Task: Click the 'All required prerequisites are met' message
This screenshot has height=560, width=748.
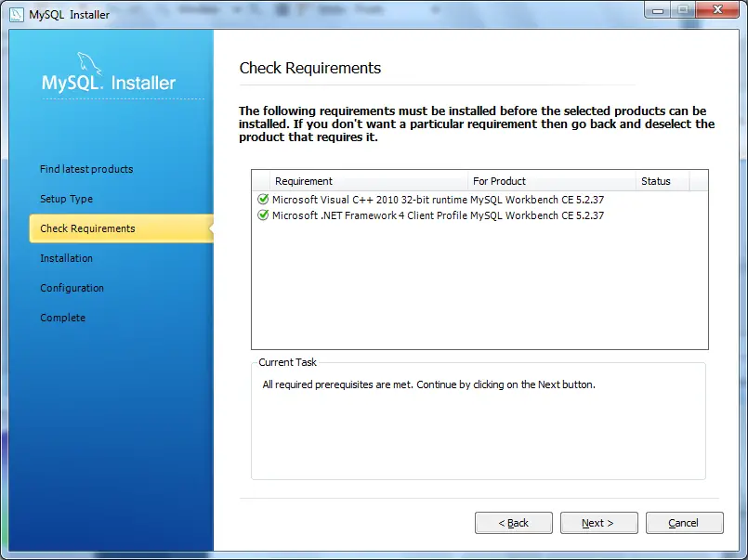Action: (x=429, y=384)
